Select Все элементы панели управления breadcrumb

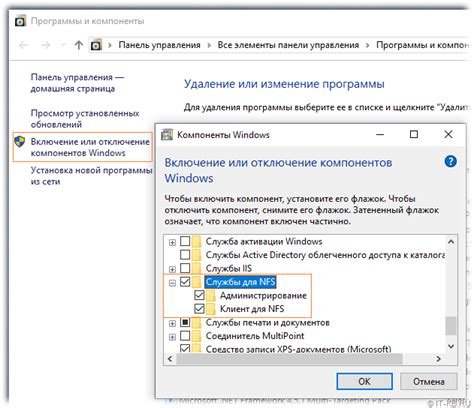(288, 45)
